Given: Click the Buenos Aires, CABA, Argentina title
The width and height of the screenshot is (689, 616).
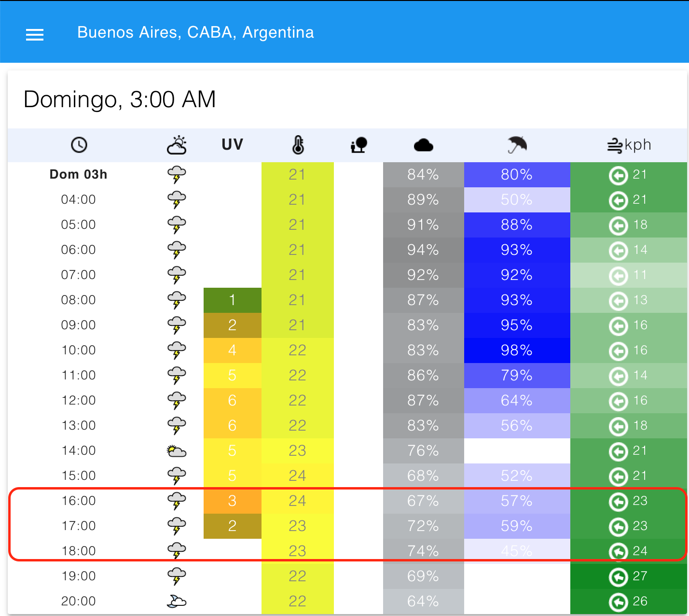Looking at the screenshot, I should click(195, 32).
